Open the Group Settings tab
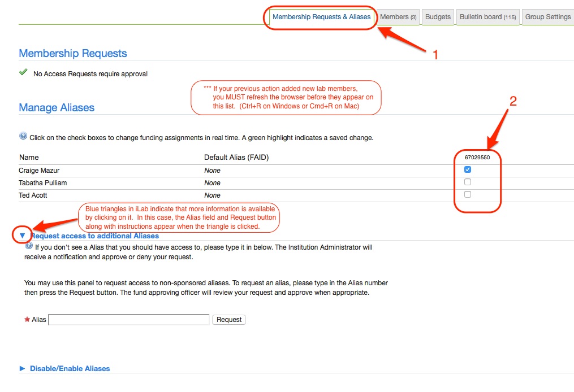Screen dimensions: 574x392 click(547, 17)
